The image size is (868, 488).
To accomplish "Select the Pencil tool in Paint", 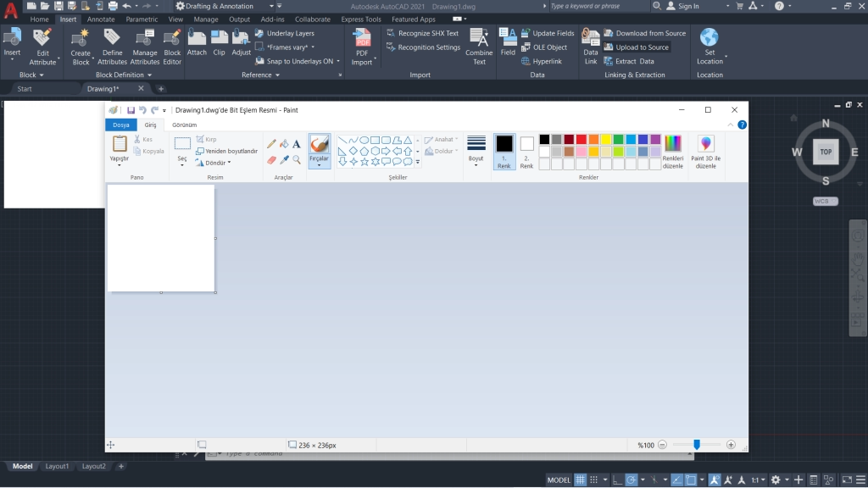I will [270, 142].
